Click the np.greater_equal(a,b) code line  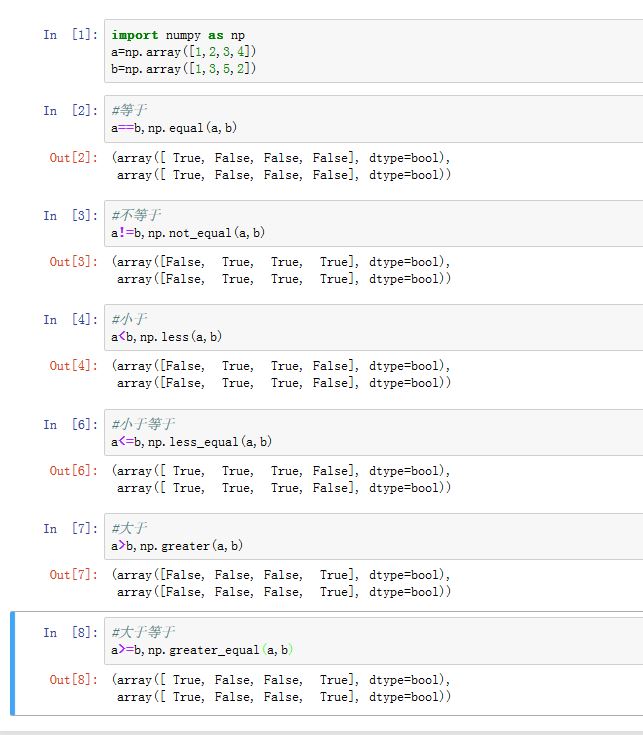[x=202, y=650]
